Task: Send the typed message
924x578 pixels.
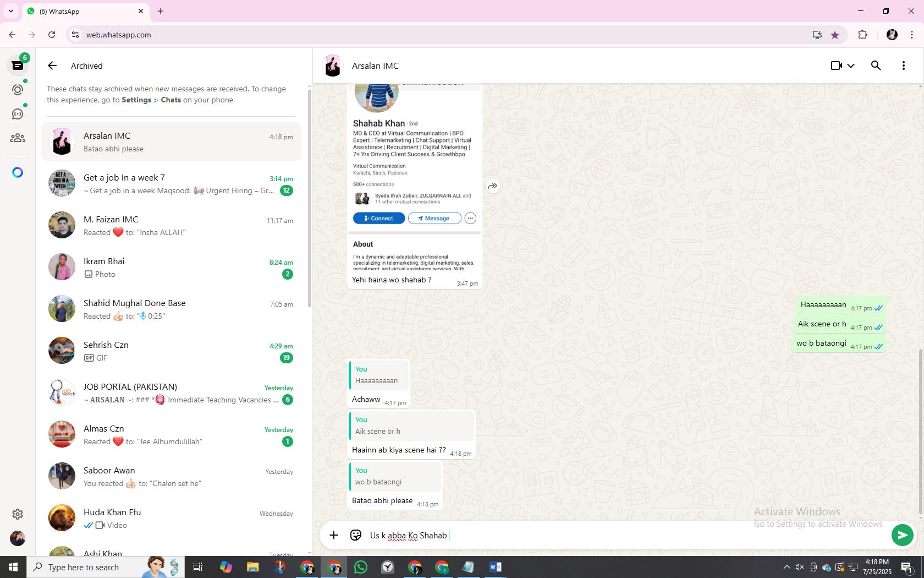Action: [902, 535]
